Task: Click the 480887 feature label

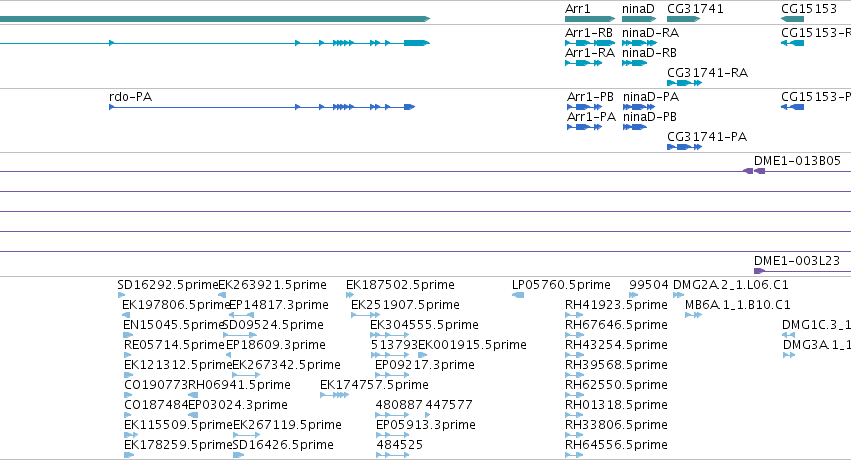Action: click(x=399, y=405)
